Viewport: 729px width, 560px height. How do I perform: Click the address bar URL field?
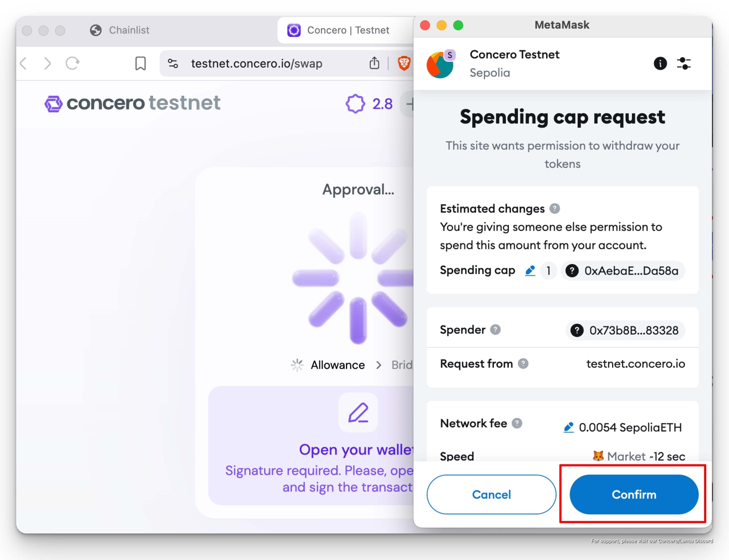[x=256, y=63]
